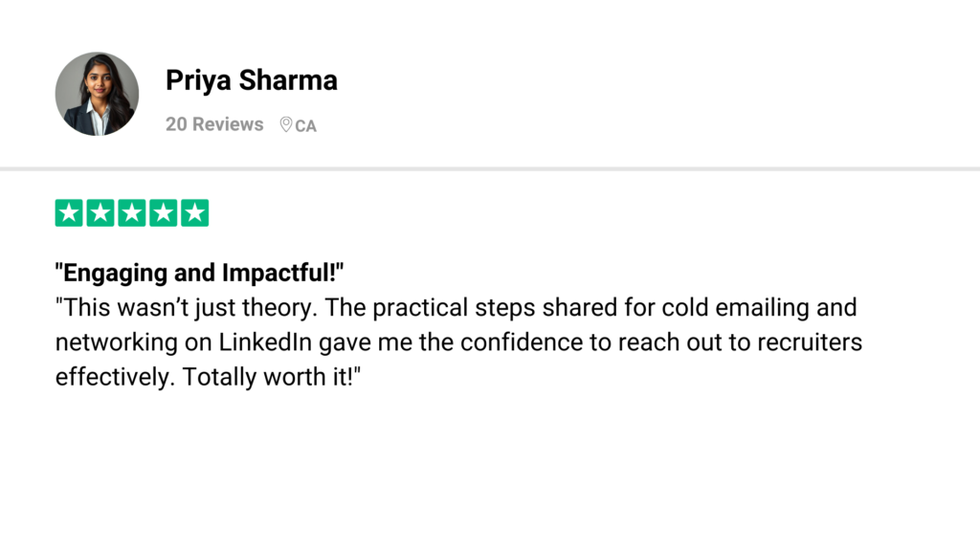Image resolution: width=980 pixels, height=551 pixels.
Task: Click Priya Sharma's profile photo
Action: [97, 94]
